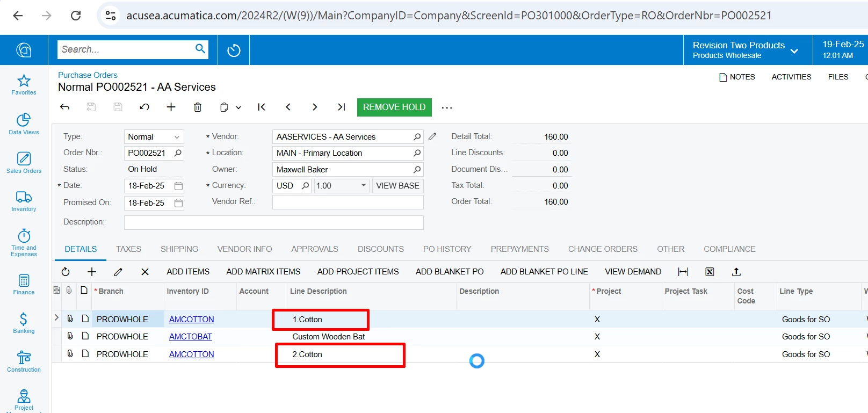This screenshot has width=868, height=413.
Task: Reload the browser page
Action: click(76, 16)
